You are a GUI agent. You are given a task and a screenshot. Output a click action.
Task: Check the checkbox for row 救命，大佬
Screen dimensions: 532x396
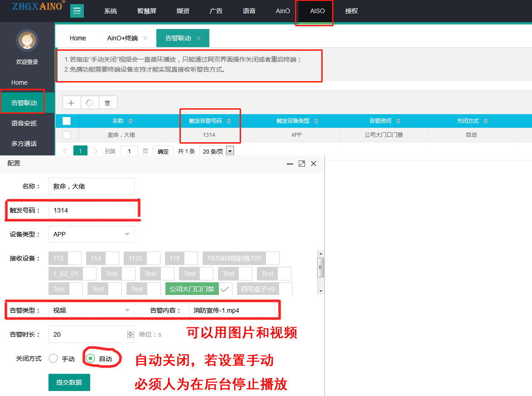[67, 135]
